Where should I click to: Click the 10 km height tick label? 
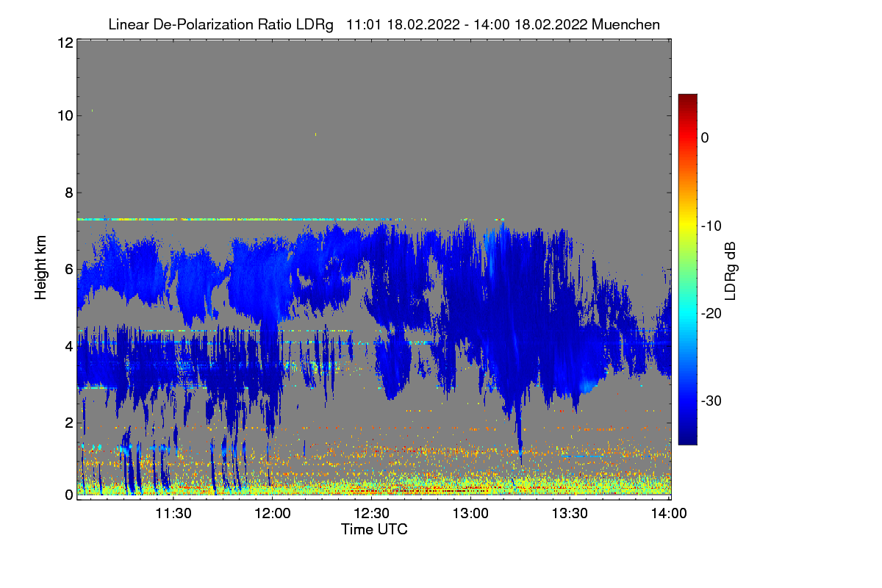point(64,115)
